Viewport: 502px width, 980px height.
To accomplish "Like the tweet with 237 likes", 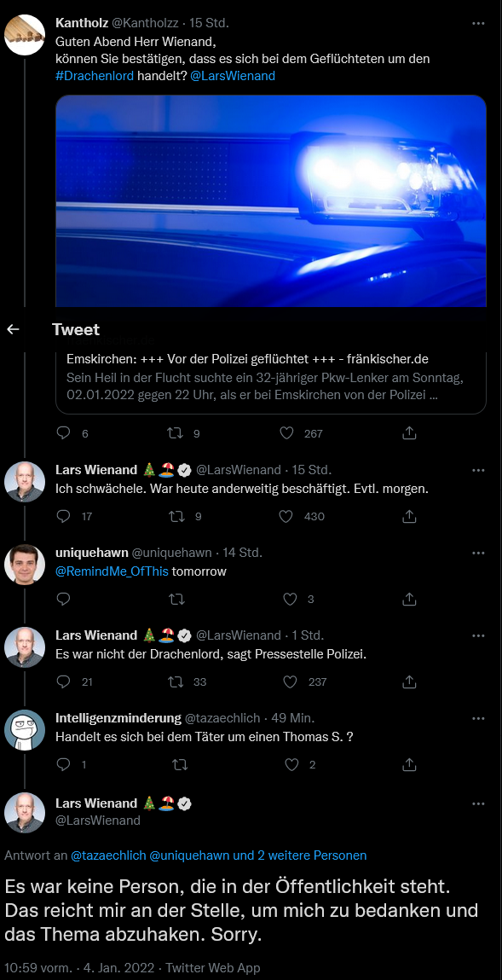I will [x=290, y=681].
